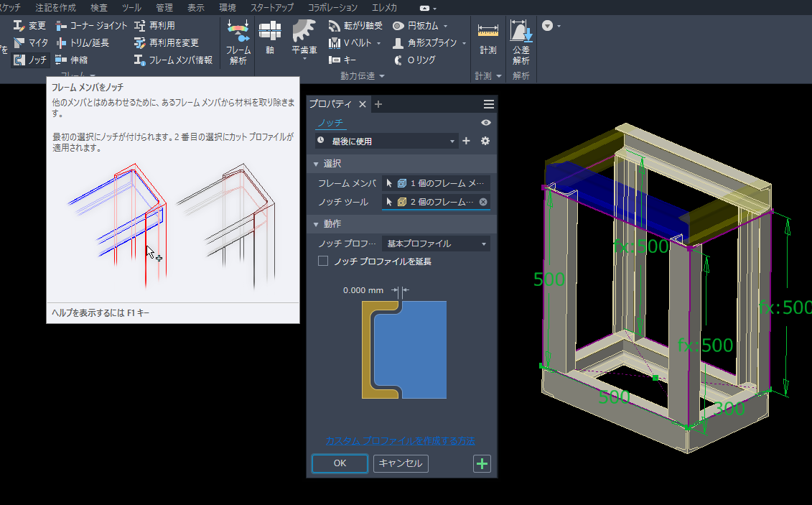Collapse the 選択 section
Screen dimensions: 812x505
315,165
